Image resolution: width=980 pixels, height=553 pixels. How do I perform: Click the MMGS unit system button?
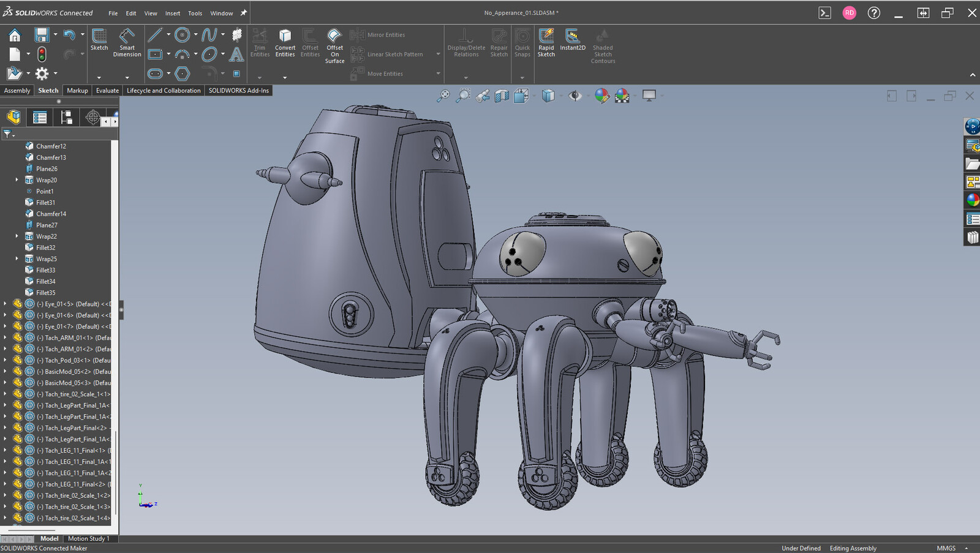[x=946, y=548]
